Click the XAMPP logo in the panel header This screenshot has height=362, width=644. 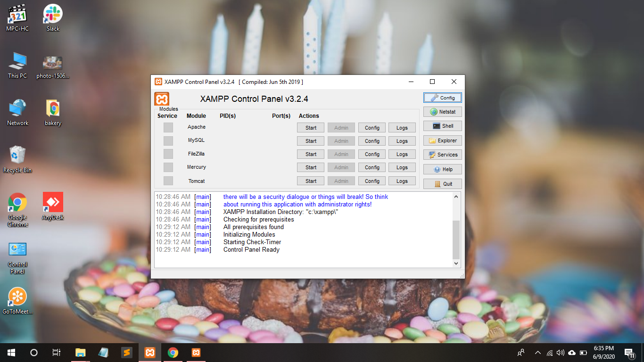[162, 99]
